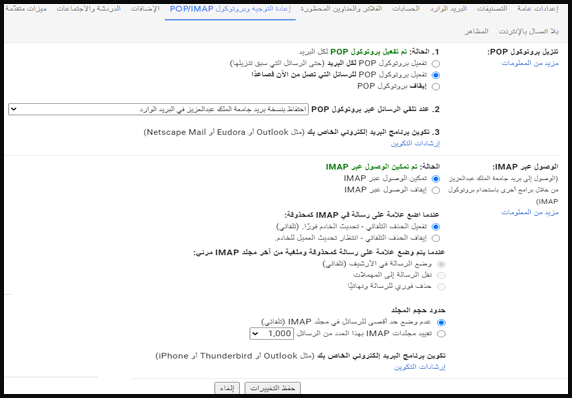Select نقل الرسالة إلى المهملات radio option

441,275
